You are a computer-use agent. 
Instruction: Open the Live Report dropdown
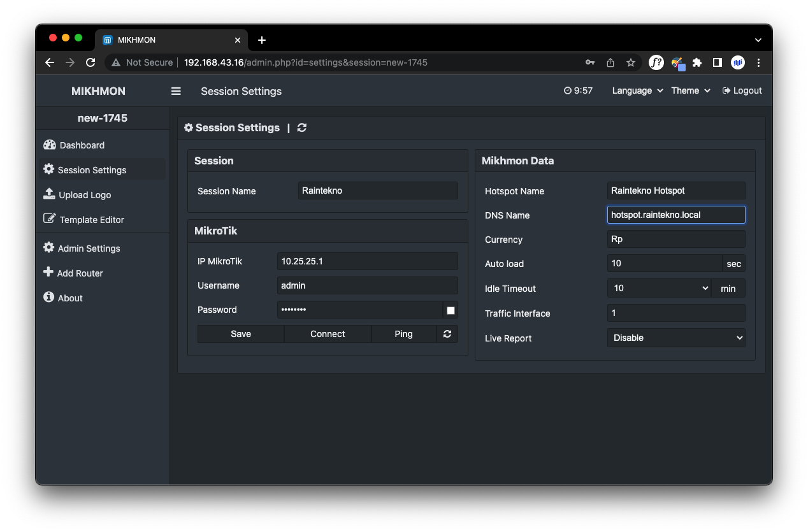coord(675,338)
